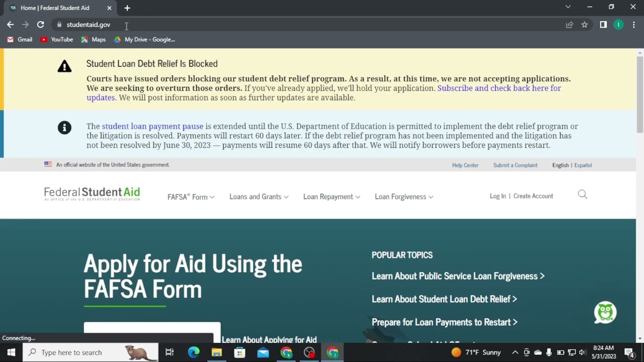Viewport: 644px width, 362px height.
Task: Open the Maps bookmark
Action: click(93, 40)
